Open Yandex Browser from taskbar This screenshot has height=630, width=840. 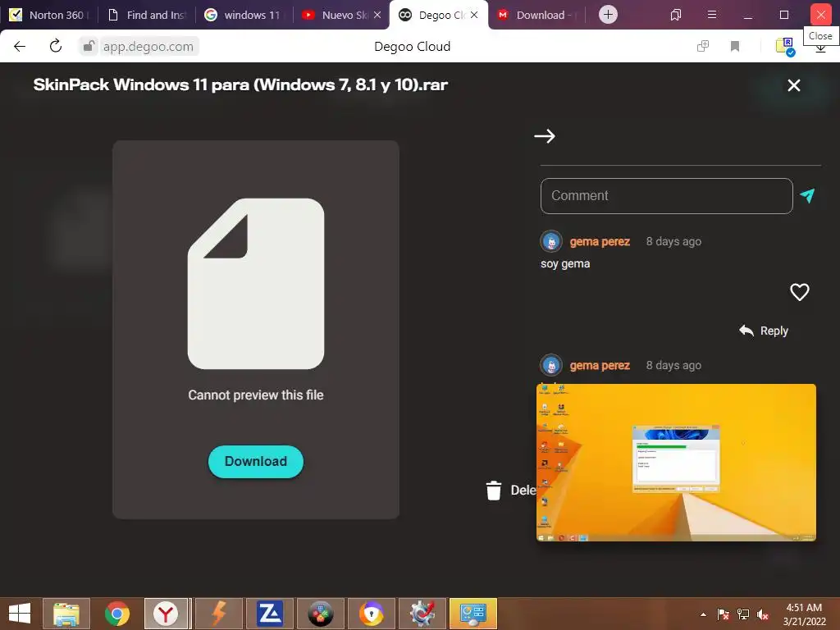tap(166, 614)
